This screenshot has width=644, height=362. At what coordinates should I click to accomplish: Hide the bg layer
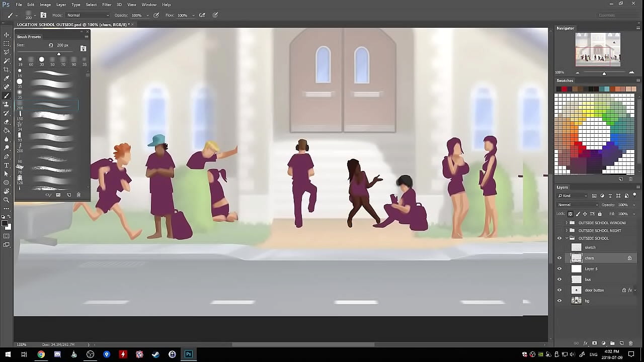(559, 301)
